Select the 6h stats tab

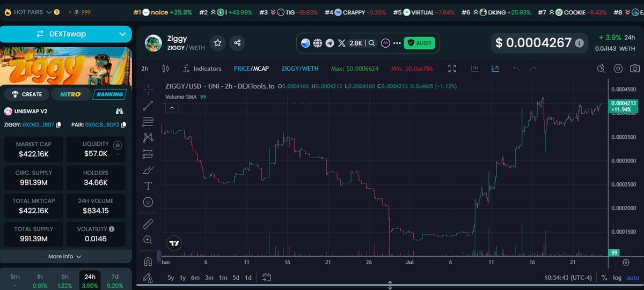64,280
